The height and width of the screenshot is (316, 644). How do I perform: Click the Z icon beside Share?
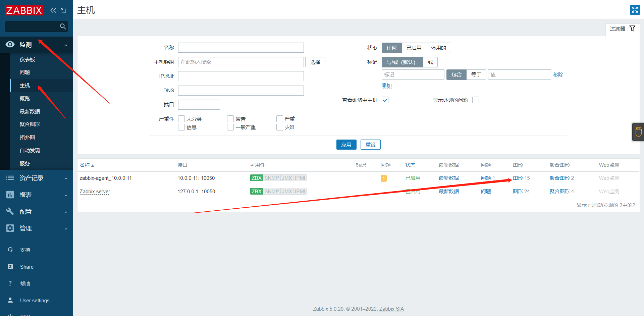(10, 267)
